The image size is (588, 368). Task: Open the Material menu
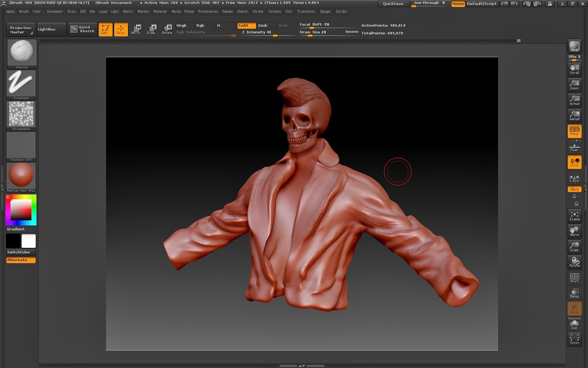point(159,11)
